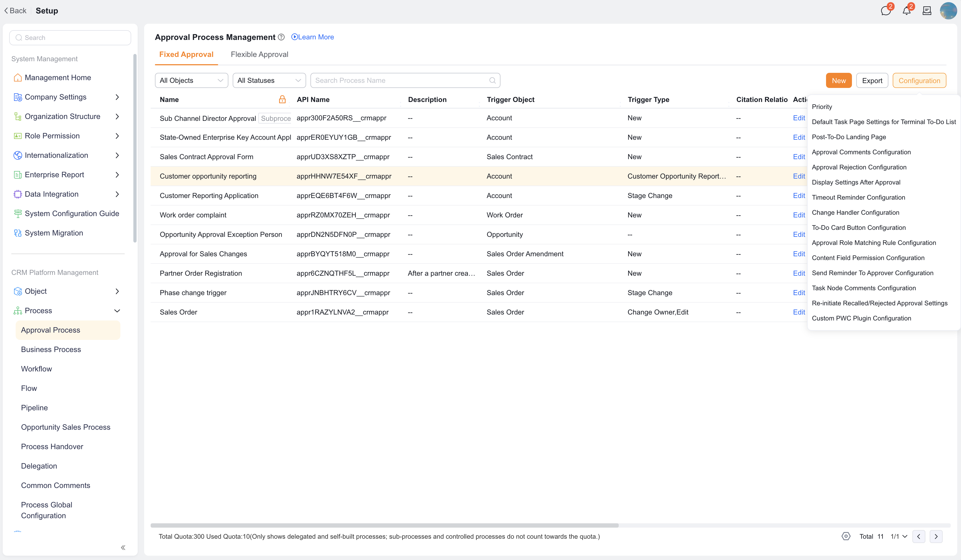961x560 pixels.
Task: Open the notifications bell icon
Action: pyautogui.click(x=906, y=11)
